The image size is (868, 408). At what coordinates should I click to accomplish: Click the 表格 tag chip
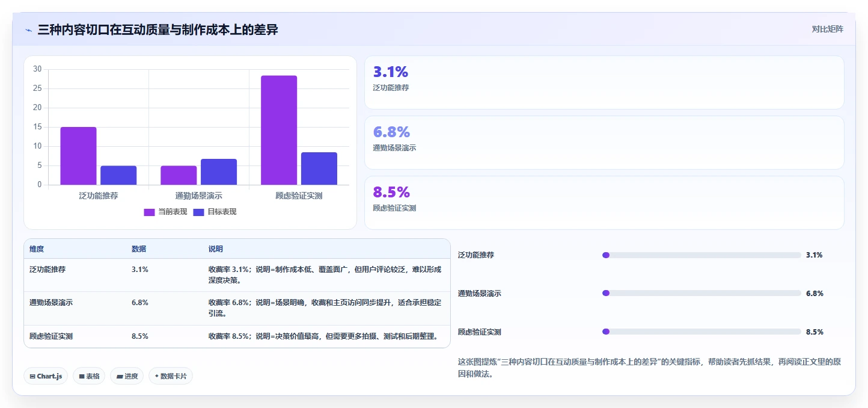point(89,376)
